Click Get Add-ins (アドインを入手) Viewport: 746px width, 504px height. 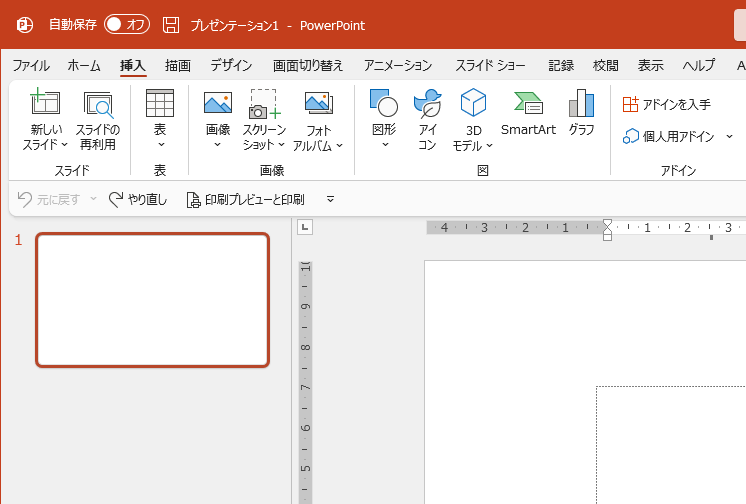click(x=667, y=104)
